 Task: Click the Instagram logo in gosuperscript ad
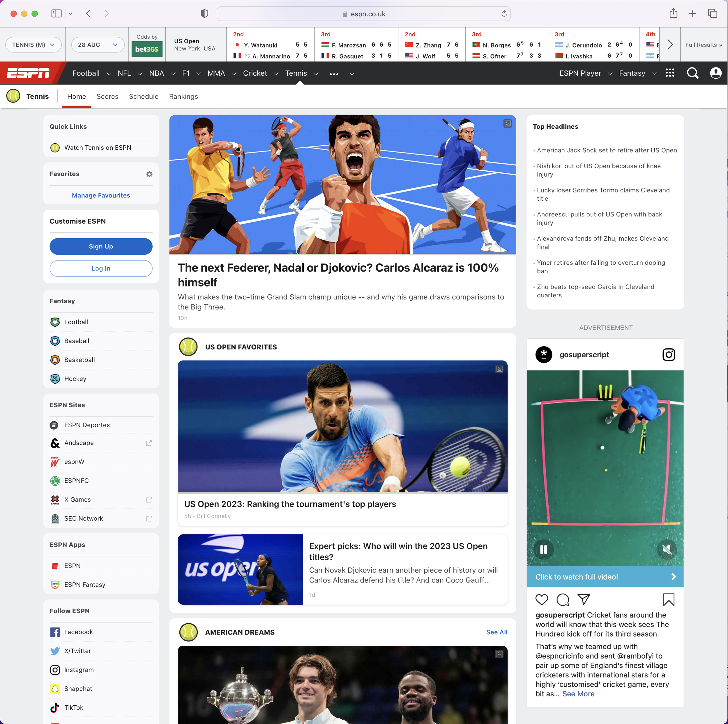coord(669,355)
